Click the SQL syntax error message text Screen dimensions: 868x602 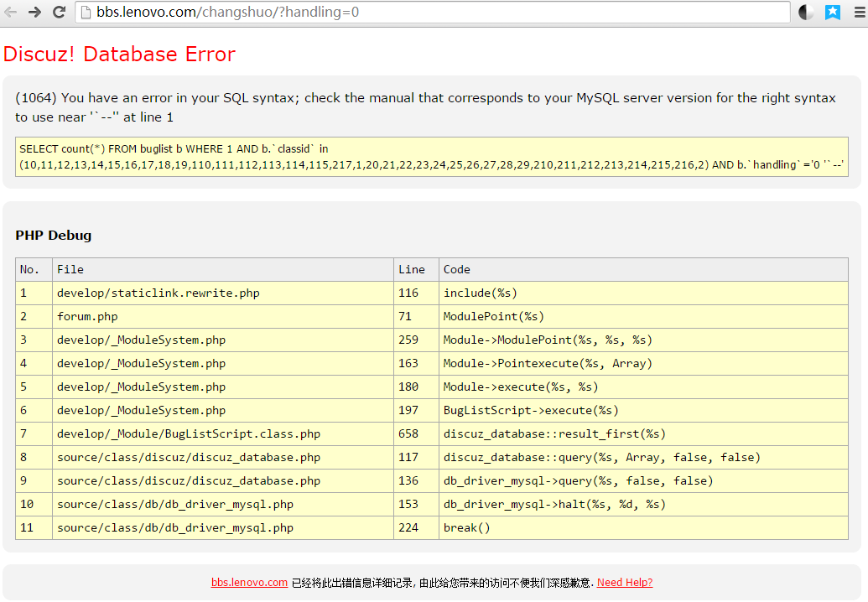[425, 107]
